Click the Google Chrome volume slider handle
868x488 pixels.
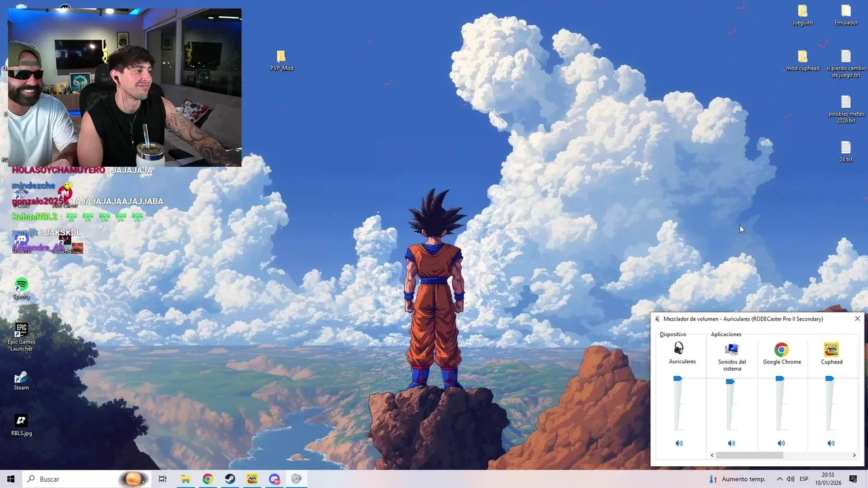[x=780, y=379]
